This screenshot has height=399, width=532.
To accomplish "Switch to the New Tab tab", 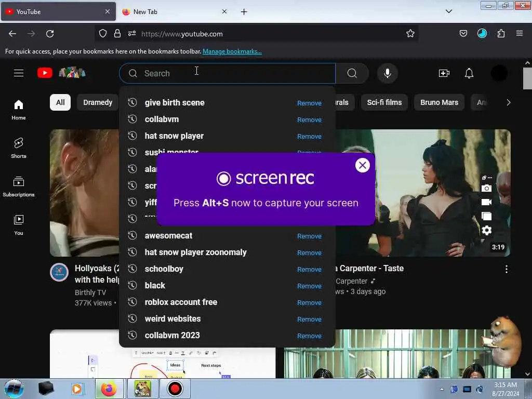I will (x=175, y=12).
